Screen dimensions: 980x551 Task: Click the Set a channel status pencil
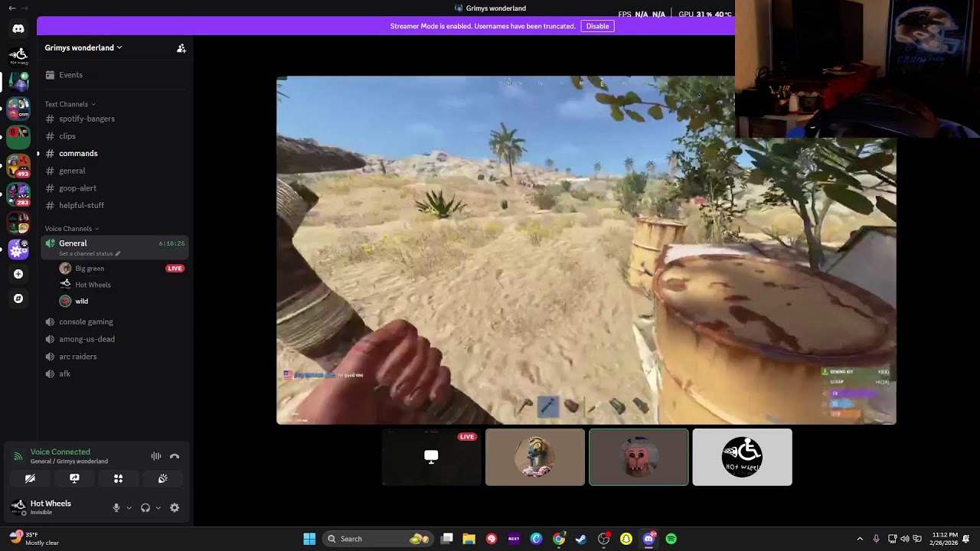point(118,253)
